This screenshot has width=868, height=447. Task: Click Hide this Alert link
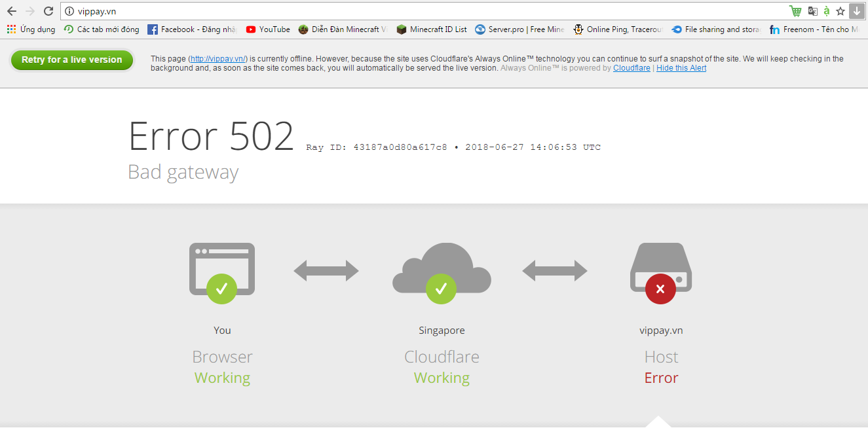click(x=681, y=68)
